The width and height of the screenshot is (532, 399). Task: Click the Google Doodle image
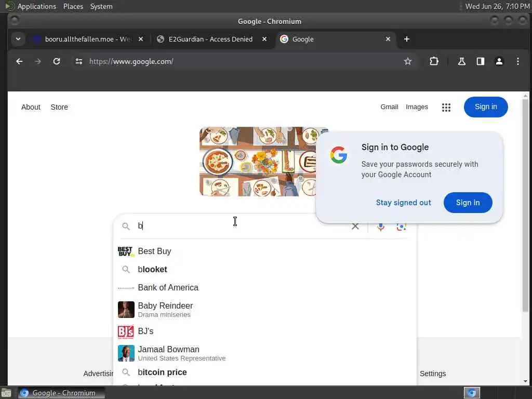(259, 162)
